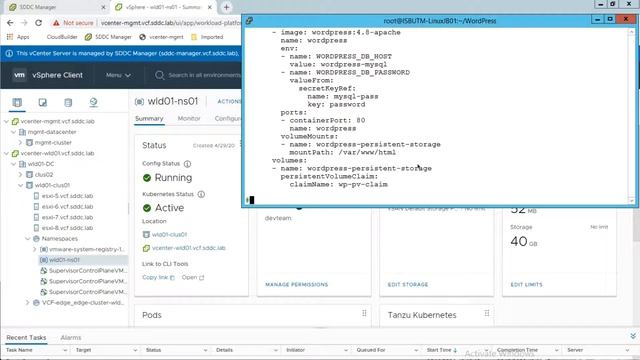Screen dimensions: 640x360
Task: Select the Storage view icon
Action: coord(68,102)
